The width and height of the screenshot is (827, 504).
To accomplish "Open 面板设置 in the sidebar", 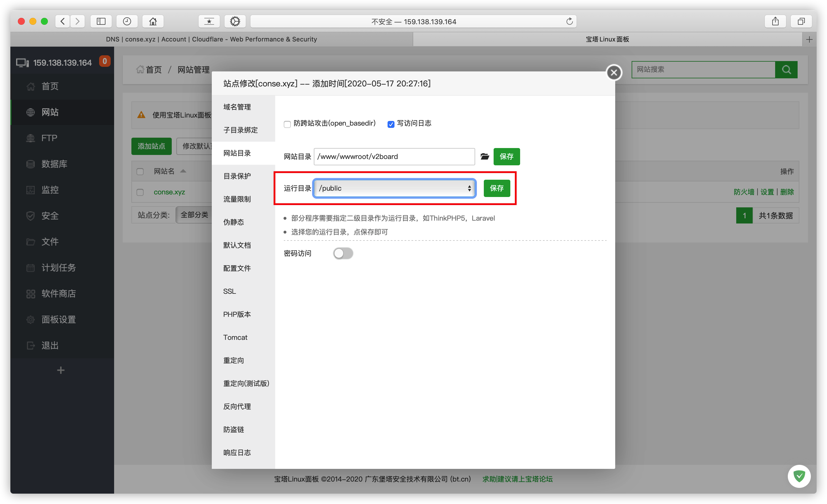I will point(63,319).
